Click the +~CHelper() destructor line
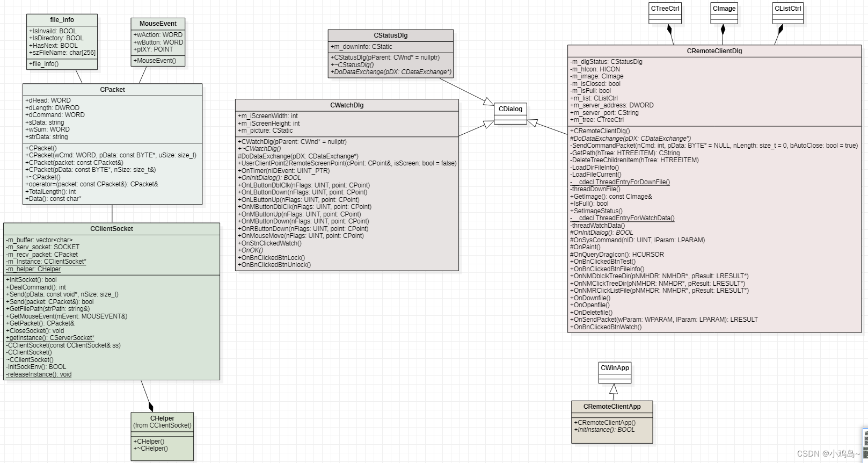The width and height of the screenshot is (868, 463). [150, 448]
